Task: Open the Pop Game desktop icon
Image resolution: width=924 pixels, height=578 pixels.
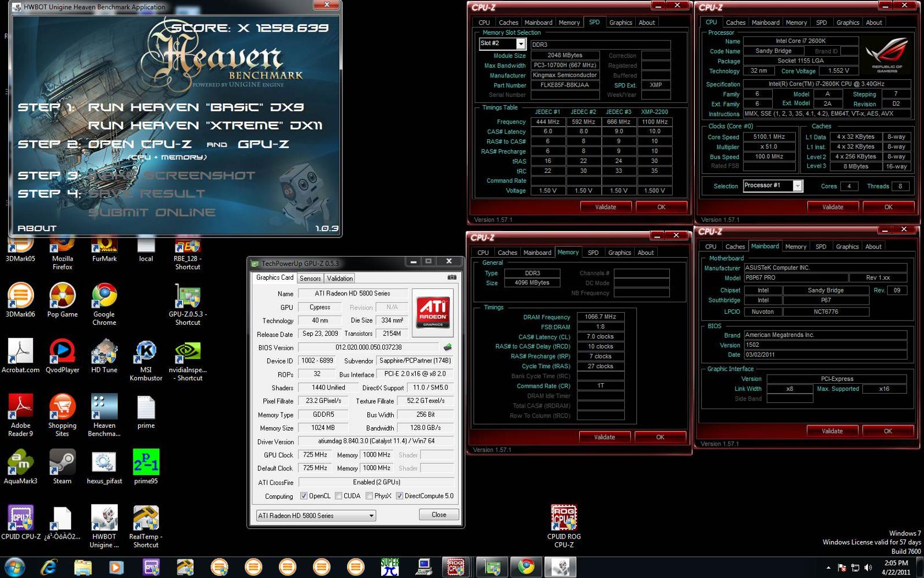Action: 62,300
